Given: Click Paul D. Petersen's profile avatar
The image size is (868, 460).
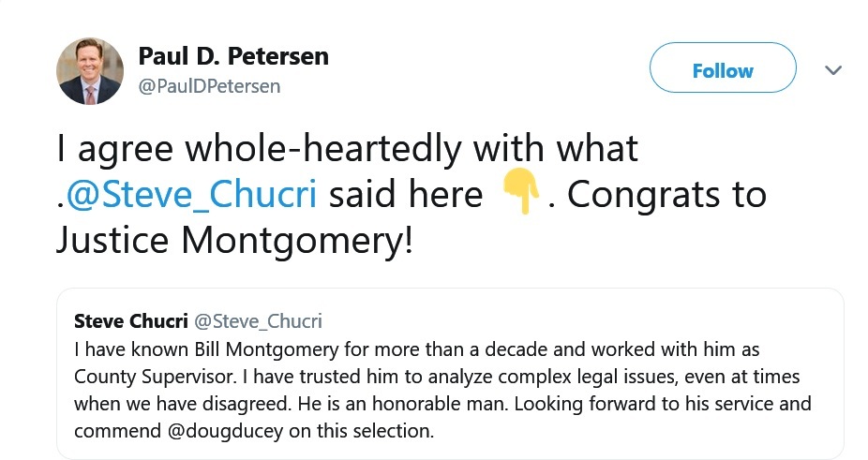Looking at the screenshot, I should click(90, 71).
